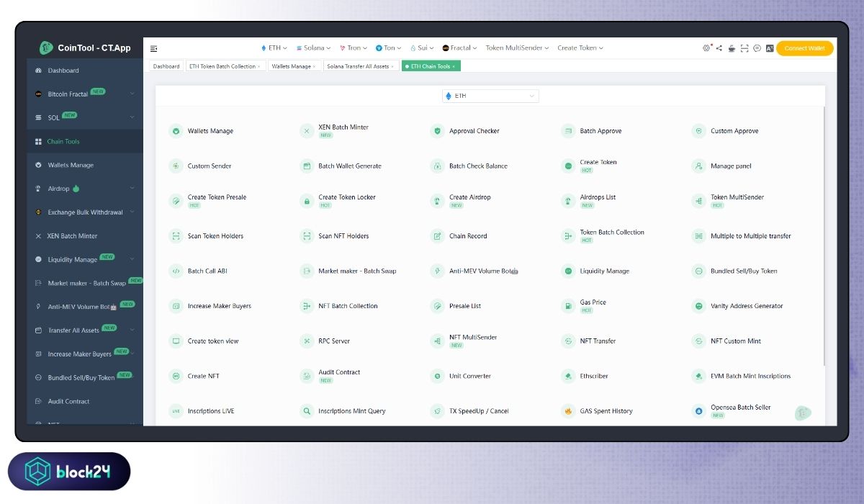Expand the SOL sidebar section
The height and width of the screenshot is (504, 864).
click(85, 117)
